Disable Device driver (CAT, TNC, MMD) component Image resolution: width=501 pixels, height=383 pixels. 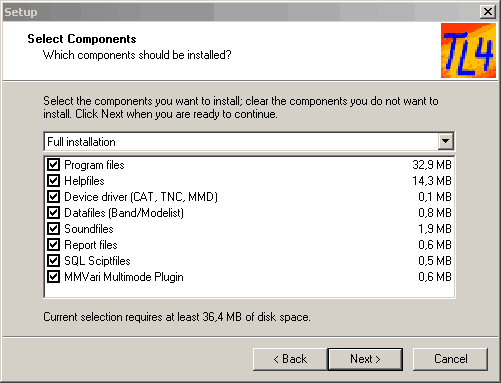click(53, 197)
